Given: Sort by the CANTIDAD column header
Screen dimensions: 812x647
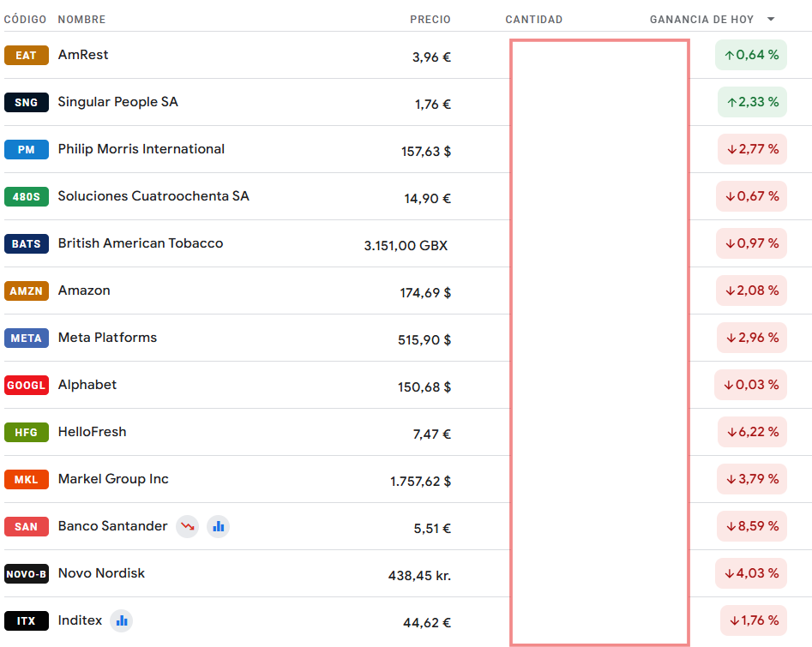Looking at the screenshot, I should pyautogui.click(x=534, y=19).
